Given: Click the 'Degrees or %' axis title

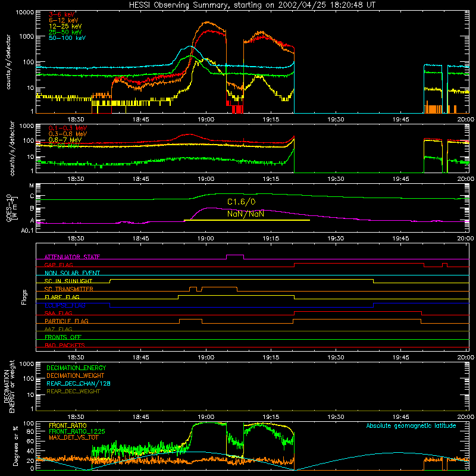Looking at the screenshot, I should 15,446.
